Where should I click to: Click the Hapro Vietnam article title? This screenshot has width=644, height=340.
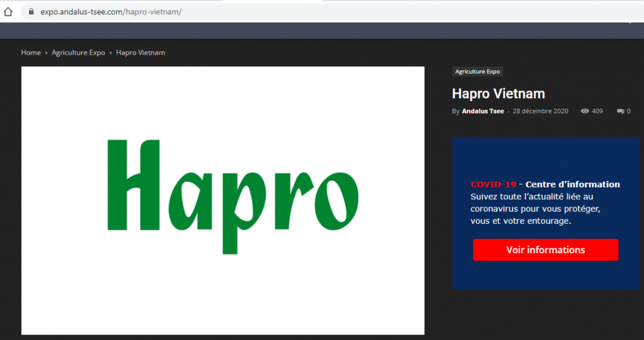[x=498, y=94]
